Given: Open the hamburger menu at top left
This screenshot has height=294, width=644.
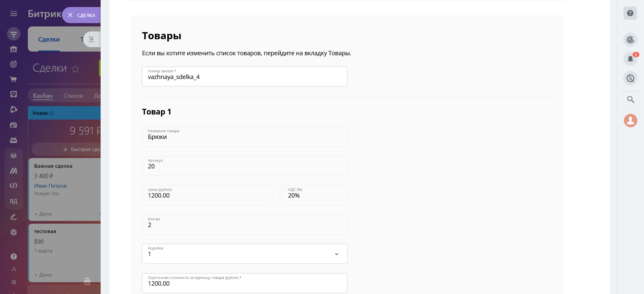Looking at the screenshot, I should 14,14.
